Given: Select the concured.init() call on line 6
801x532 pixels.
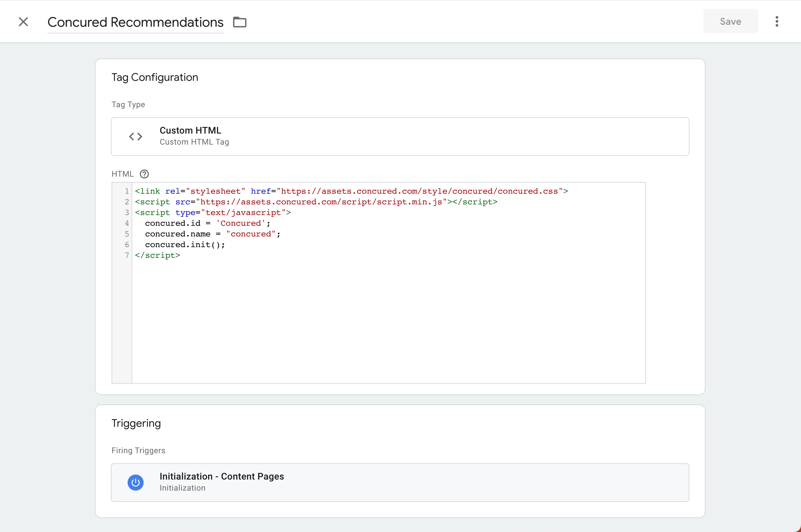Looking at the screenshot, I should pyautogui.click(x=185, y=244).
